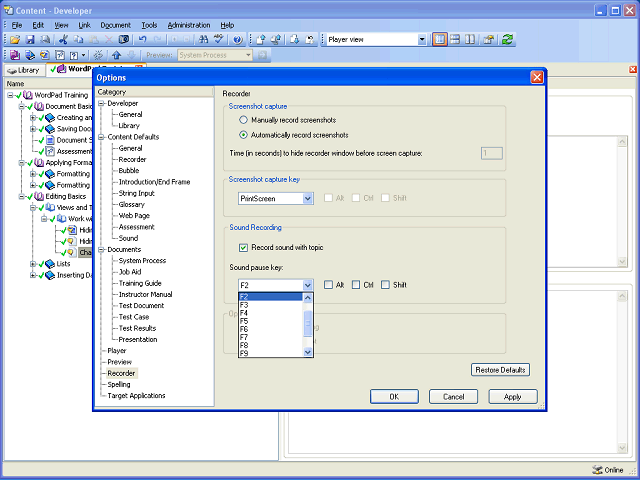
Task: Collapse the Content Defaults category node
Action: click(x=101, y=137)
